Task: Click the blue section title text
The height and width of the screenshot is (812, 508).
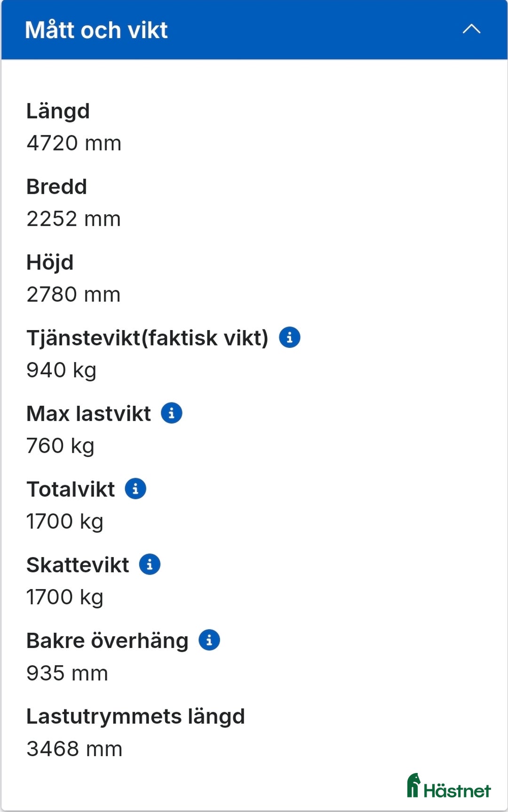Action: point(96,30)
